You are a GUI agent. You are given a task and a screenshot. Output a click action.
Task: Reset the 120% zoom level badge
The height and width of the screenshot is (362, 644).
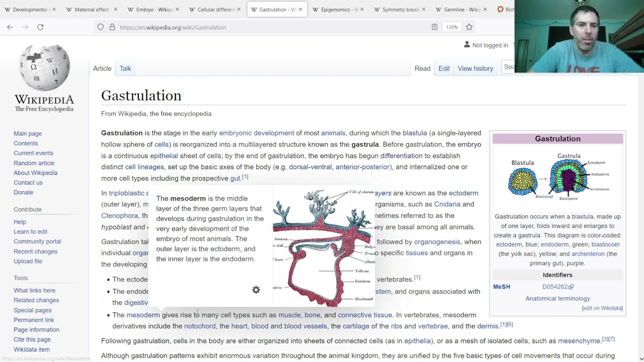[x=452, y=27]
